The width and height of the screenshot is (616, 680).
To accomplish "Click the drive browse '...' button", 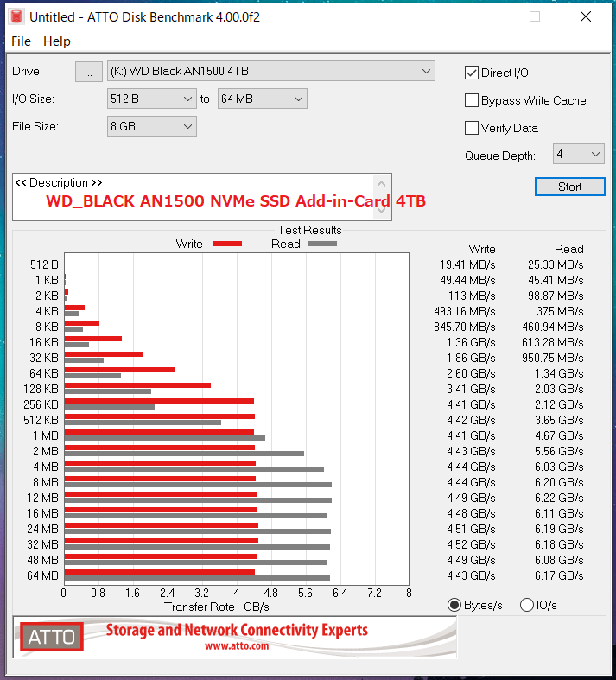I will tap(88, 72).
